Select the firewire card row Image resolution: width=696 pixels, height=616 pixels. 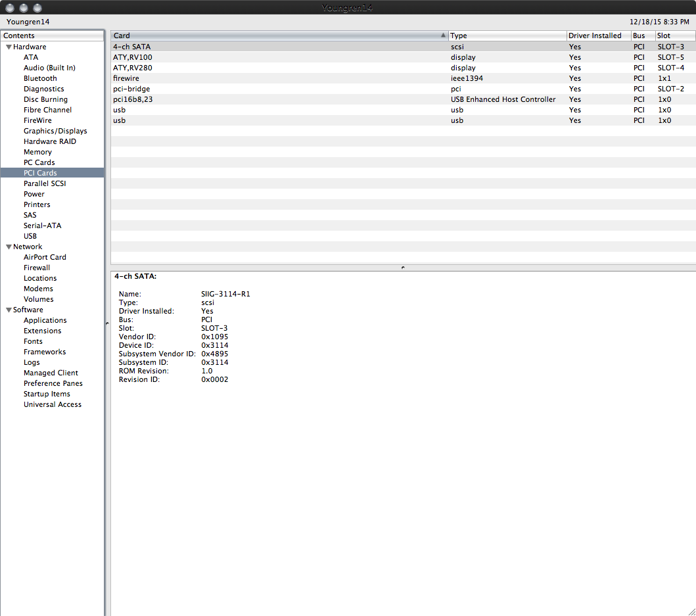pos(403,78)
